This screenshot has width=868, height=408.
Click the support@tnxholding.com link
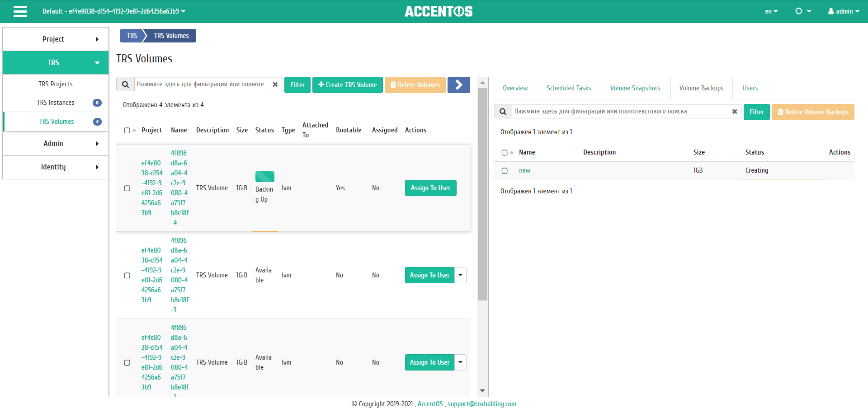(482, 404)
